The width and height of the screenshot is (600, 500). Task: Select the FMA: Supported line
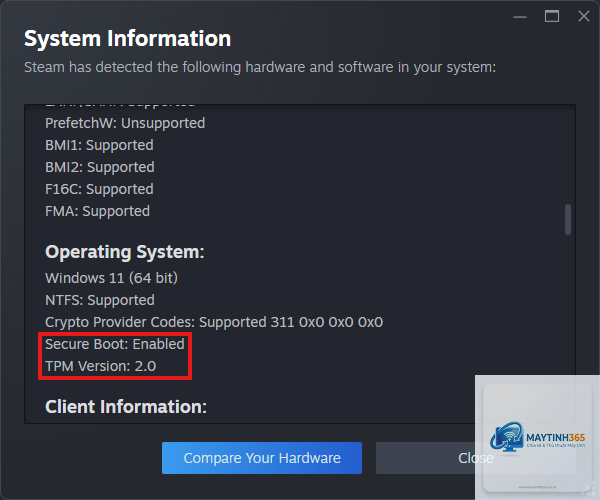97,211
